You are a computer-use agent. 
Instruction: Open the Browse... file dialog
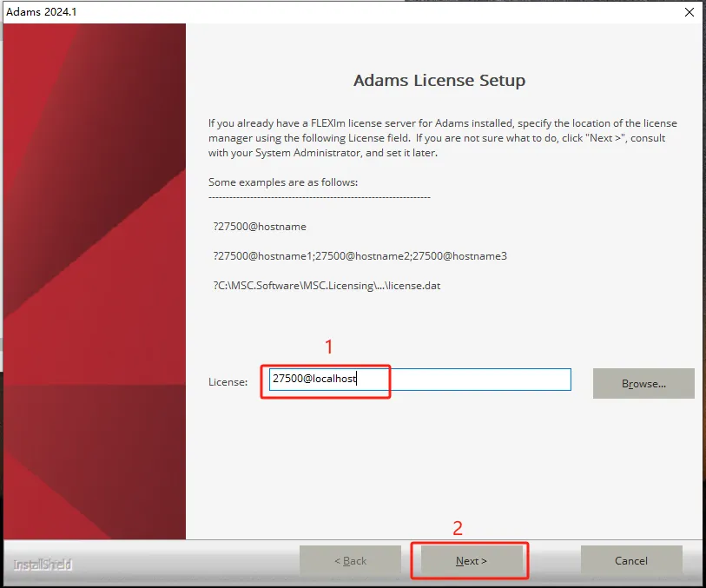click(643, 384)
